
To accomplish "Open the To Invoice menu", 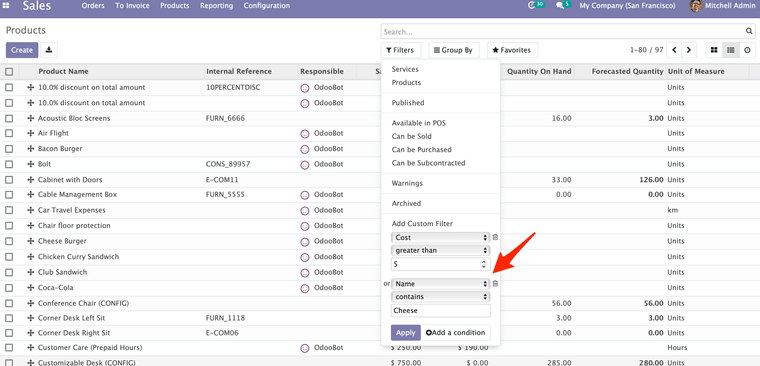I will (132, 6).
